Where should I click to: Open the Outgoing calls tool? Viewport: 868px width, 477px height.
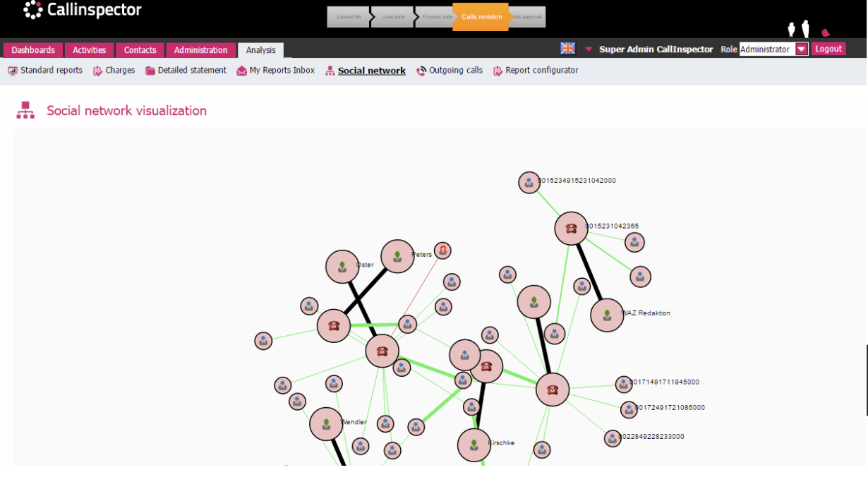pyautogui.click(x=422, y=70)
